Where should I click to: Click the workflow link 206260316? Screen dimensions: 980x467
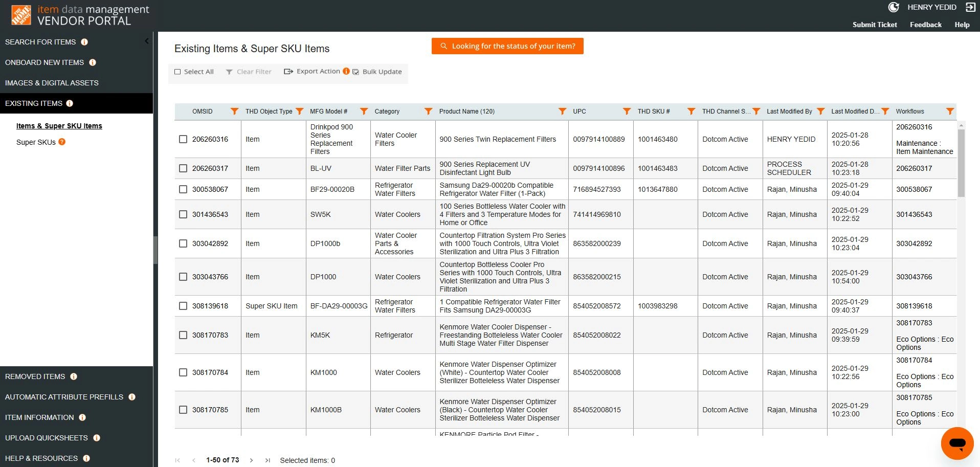pos(914,127)
